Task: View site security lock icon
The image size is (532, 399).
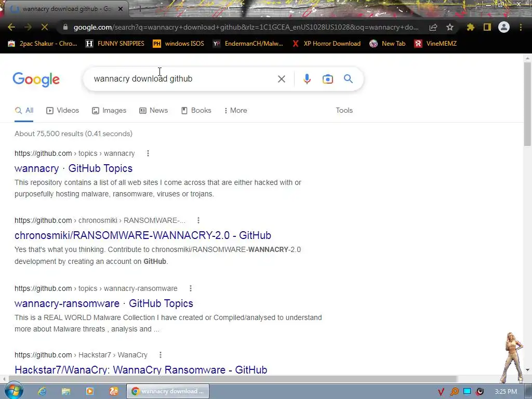Action: click(65, 27)
